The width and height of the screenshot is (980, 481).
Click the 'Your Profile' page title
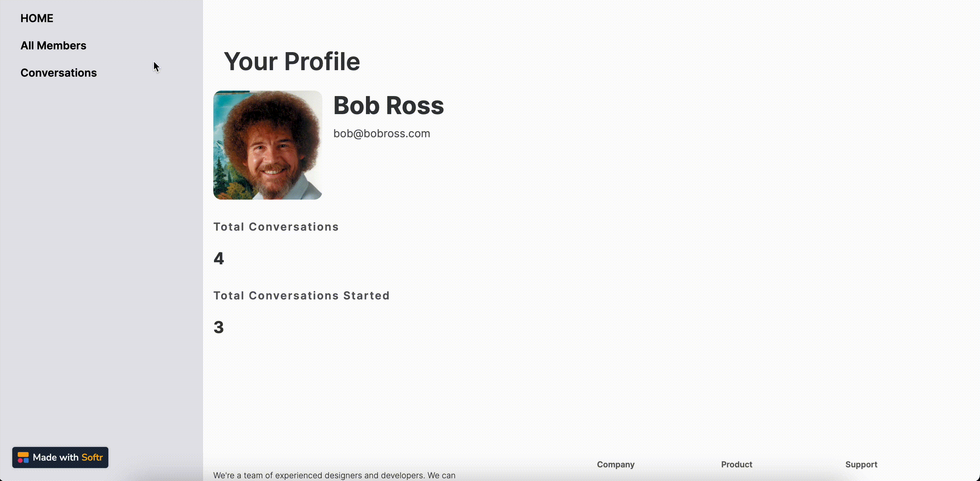pos(291,61)
